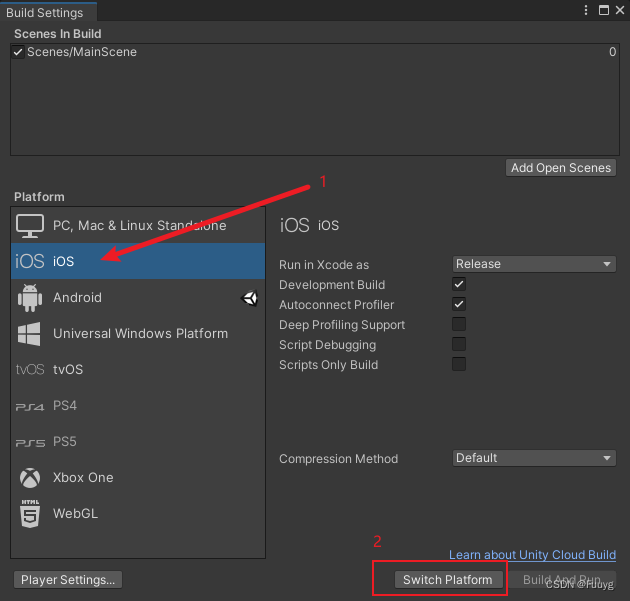Click the Add Open Scenes button
Viewport: 630px width, 601px height.
[x=561, y=168]
